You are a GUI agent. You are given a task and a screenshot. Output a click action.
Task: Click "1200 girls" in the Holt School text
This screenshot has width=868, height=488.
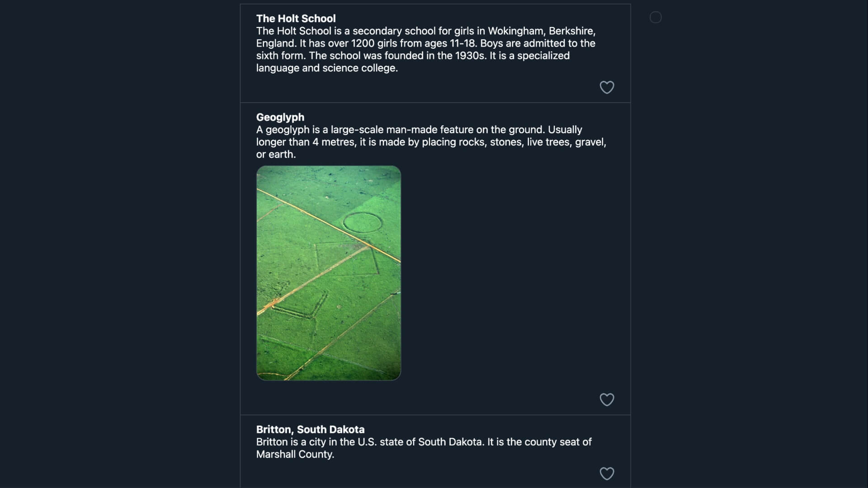coord(374,43)
